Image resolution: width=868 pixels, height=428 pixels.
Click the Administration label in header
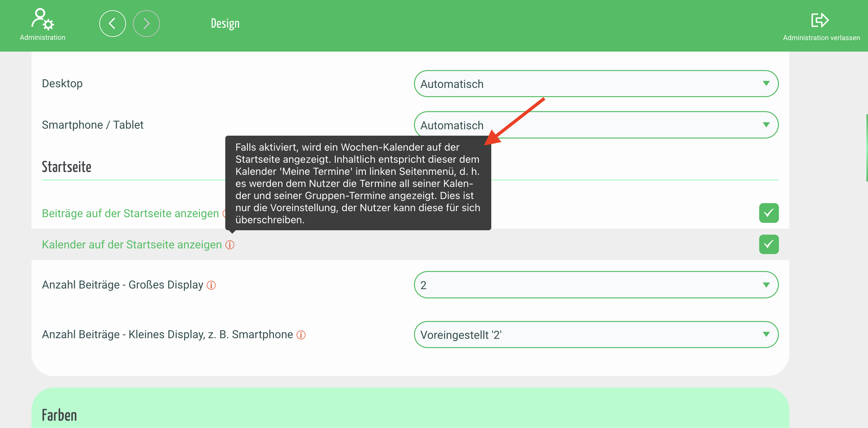(x=42, y=38)
